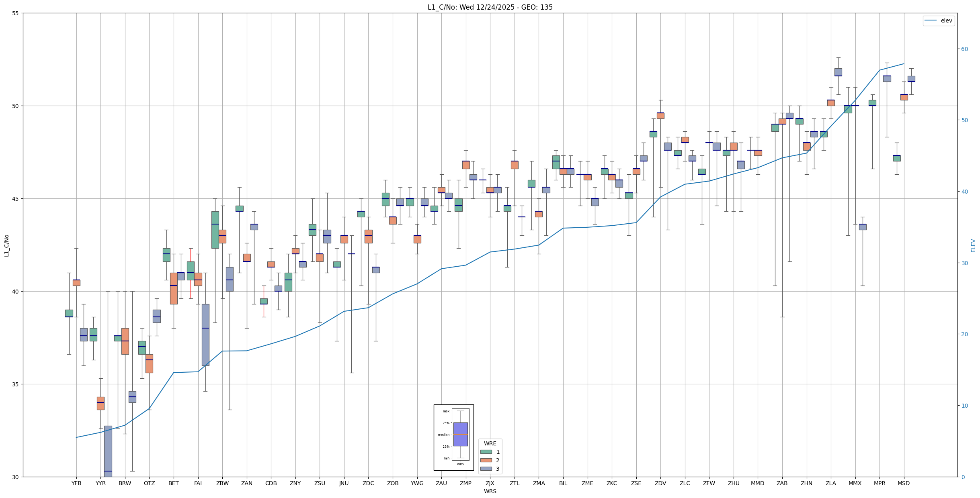Click the chart title L1_C/No GEO 135
The height and width of the screenshot is (498, 980).
490,7
